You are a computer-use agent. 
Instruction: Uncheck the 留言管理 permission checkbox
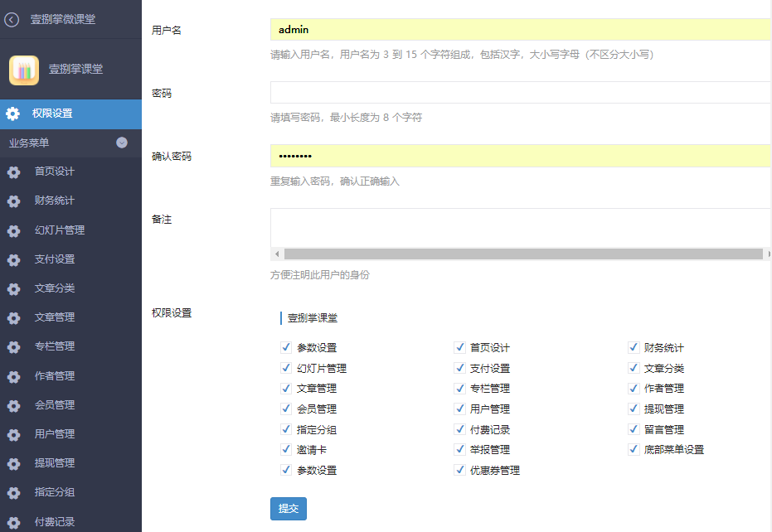click(634, 429)
